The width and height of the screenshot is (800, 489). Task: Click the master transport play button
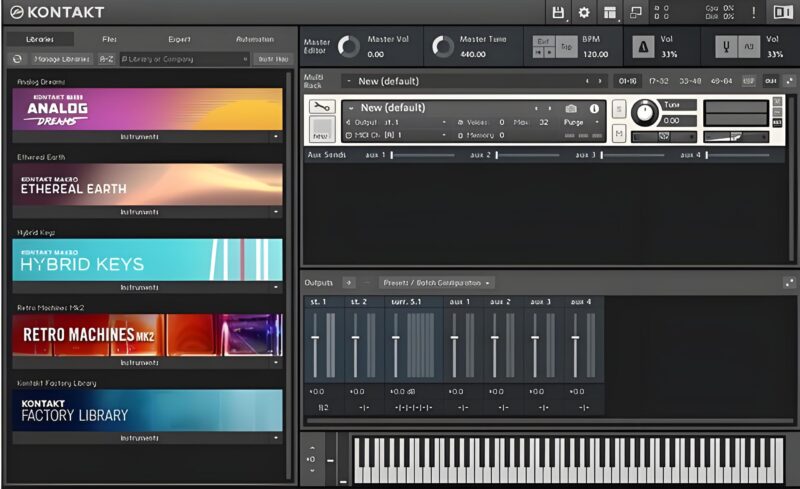coord(549,52)
